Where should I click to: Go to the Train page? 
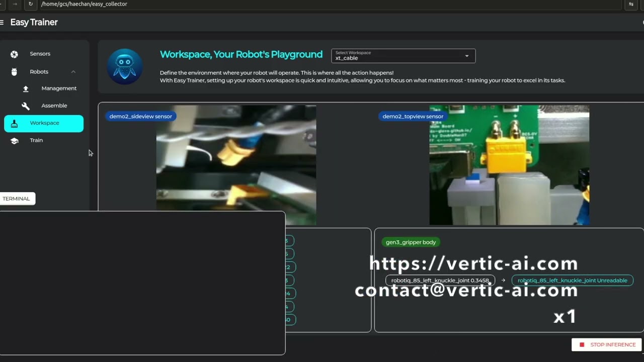coord(36,140)
